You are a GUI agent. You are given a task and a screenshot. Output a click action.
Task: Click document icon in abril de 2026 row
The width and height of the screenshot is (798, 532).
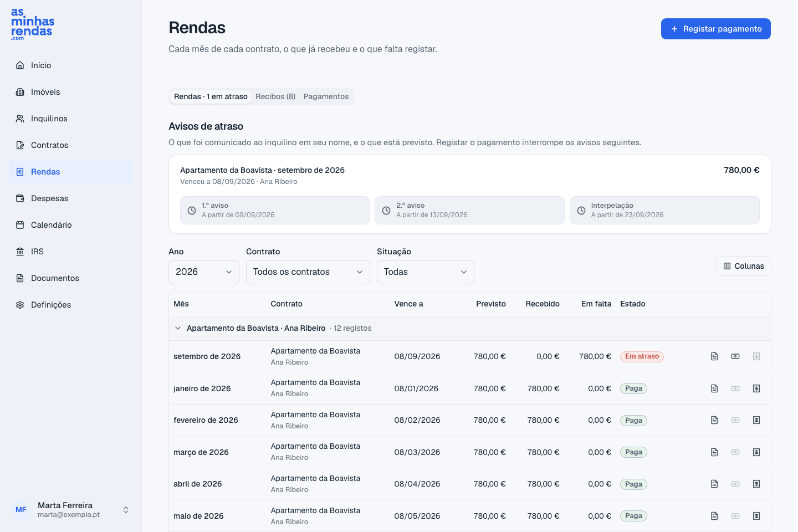714,484
